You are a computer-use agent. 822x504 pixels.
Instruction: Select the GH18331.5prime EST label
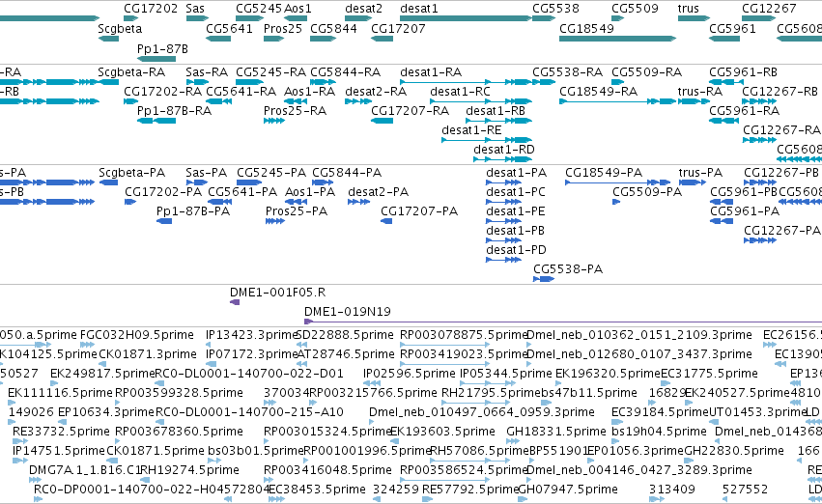coord(555,433)
